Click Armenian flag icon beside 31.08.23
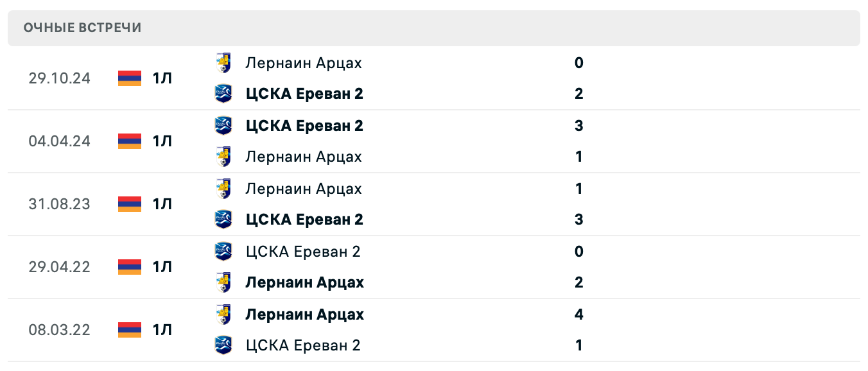 pos(130,204)
